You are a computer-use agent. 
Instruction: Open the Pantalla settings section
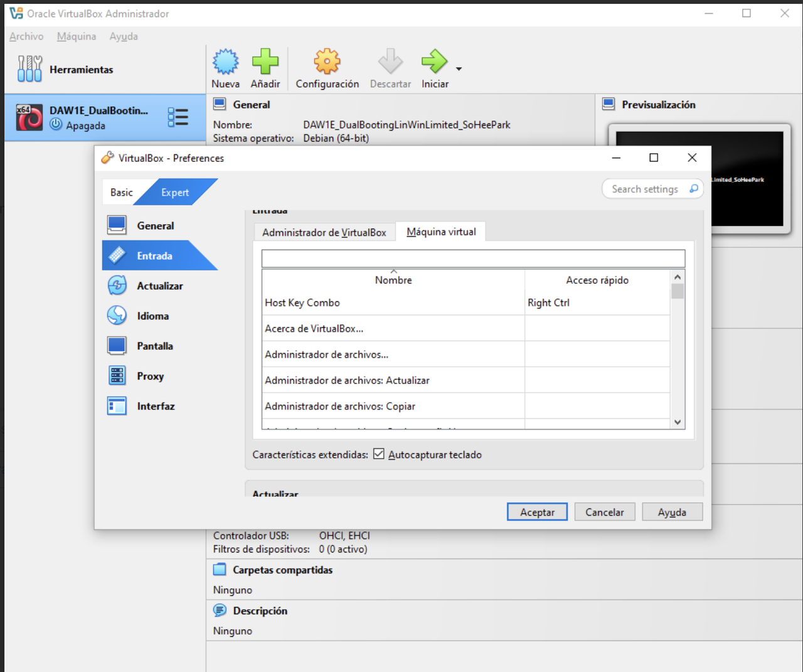point(154,346)
